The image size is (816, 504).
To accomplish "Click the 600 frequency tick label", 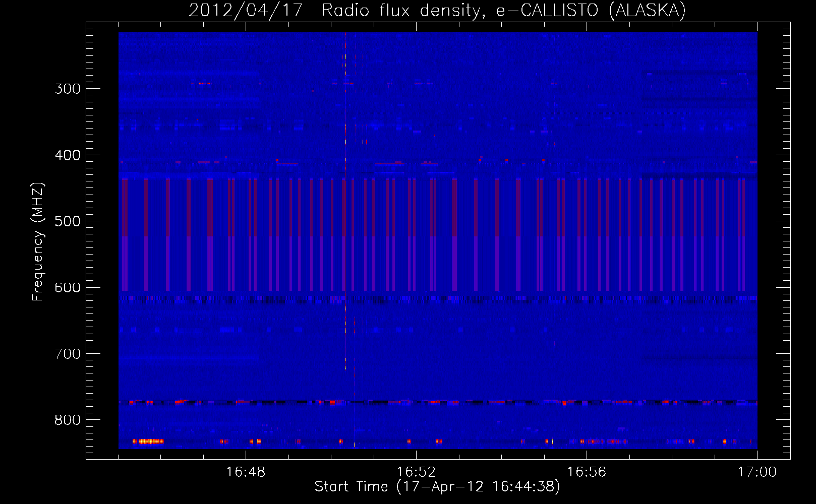I will tap(68, 288).
